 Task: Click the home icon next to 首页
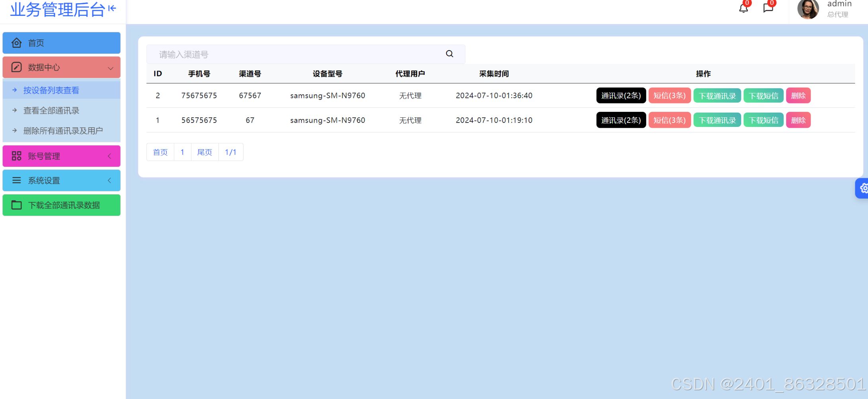pyautogui.click(x=17, y=43)
